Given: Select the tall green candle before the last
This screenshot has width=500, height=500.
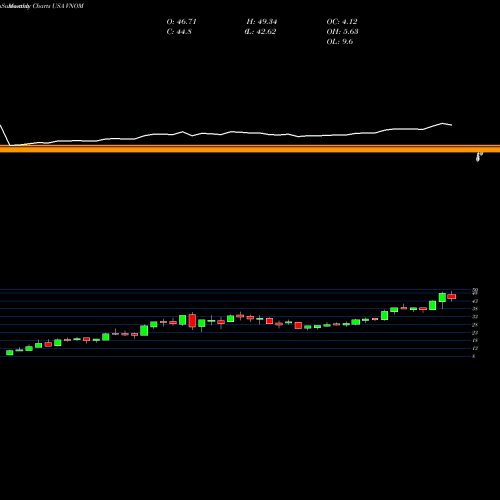Looking at the screenshot, I should (442, 298).
